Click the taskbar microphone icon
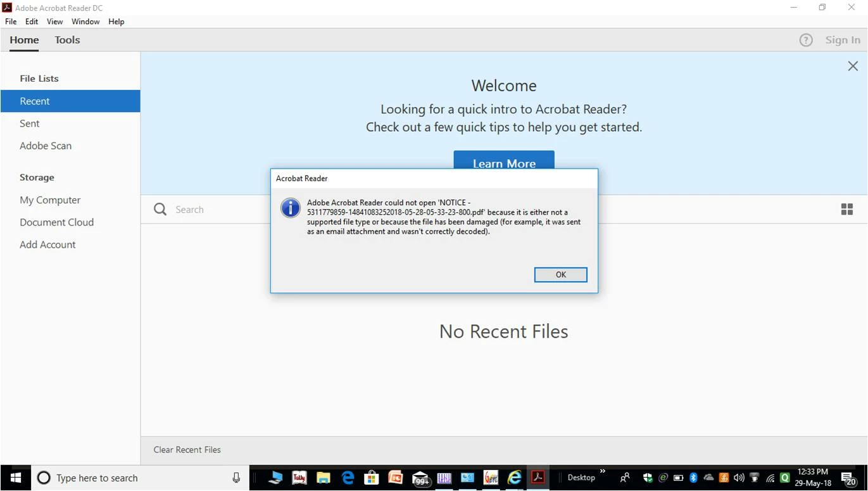This screenshot has height=491, width=868. [x=236, y=478]
